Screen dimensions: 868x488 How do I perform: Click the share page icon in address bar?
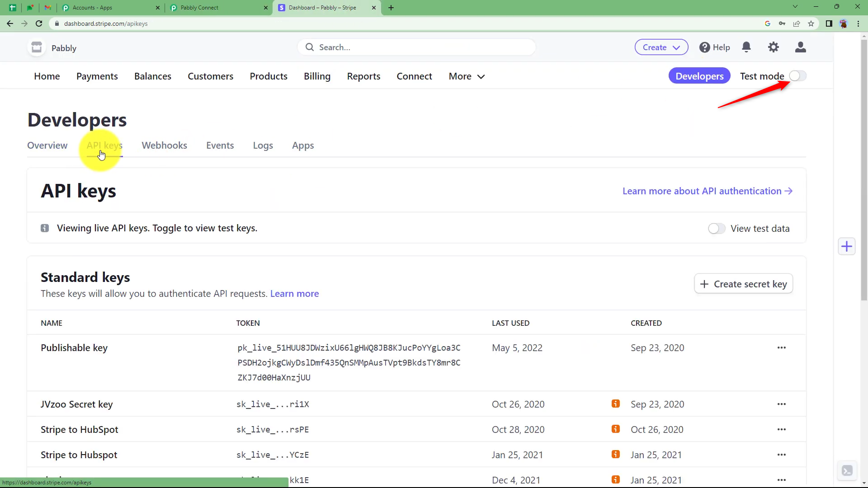(x=797, y=23)
